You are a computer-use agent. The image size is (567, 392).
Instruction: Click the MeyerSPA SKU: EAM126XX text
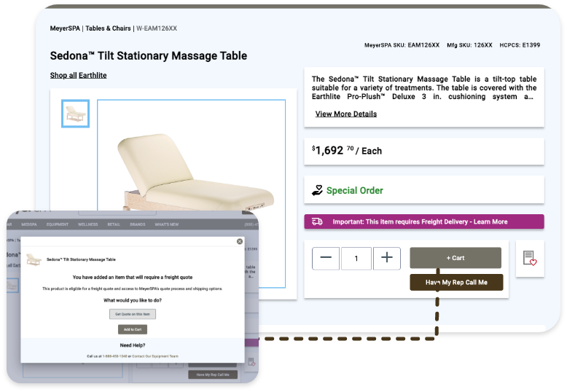[402, 45]
